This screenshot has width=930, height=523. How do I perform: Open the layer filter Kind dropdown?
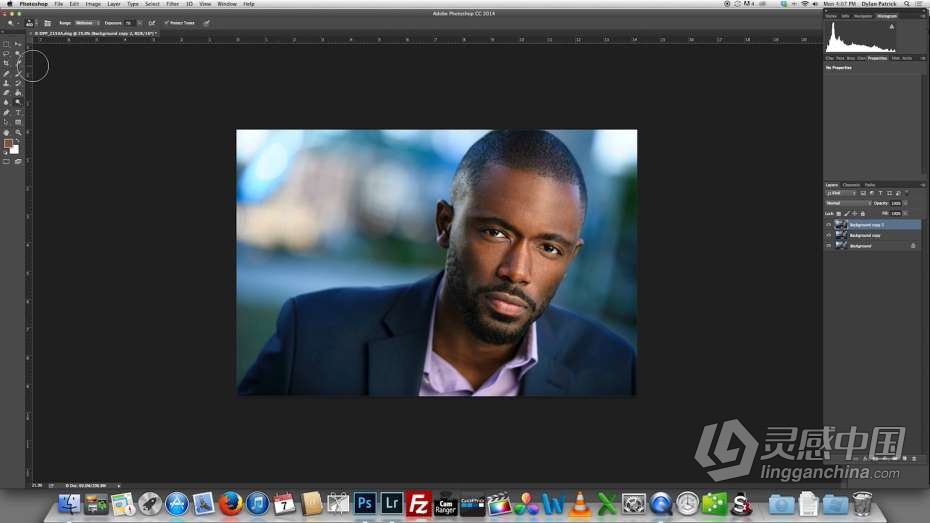click(841, 193)
